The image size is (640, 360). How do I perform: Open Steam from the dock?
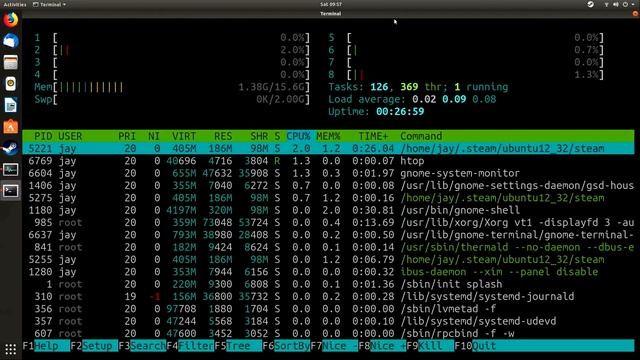tap(11, 148)
